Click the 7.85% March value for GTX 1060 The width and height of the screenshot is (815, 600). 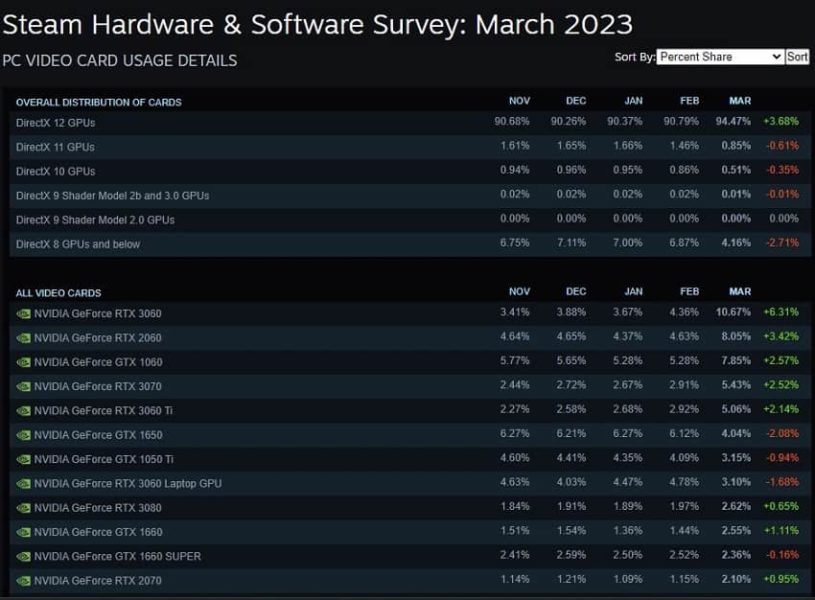(736, 361)
